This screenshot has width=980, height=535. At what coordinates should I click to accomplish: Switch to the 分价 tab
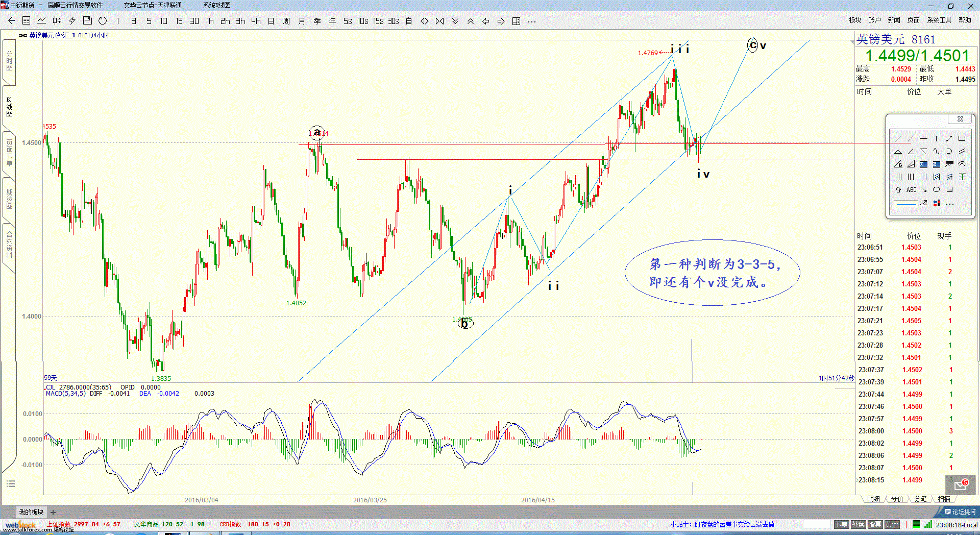[x=897, y=499]
